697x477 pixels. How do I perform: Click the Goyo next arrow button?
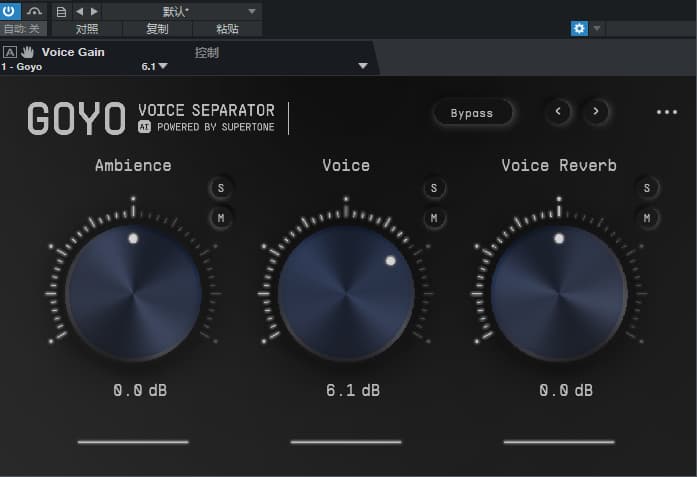coord(596,111)
